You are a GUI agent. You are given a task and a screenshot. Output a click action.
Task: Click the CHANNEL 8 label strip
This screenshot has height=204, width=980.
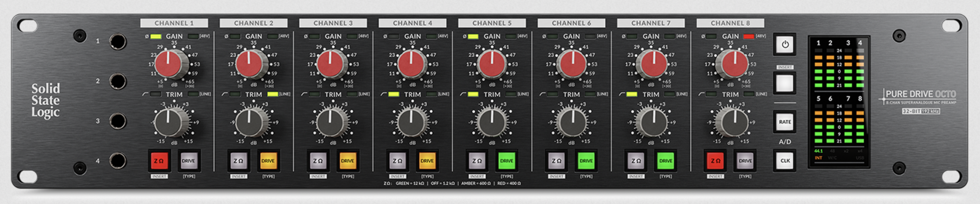[730, 23]
